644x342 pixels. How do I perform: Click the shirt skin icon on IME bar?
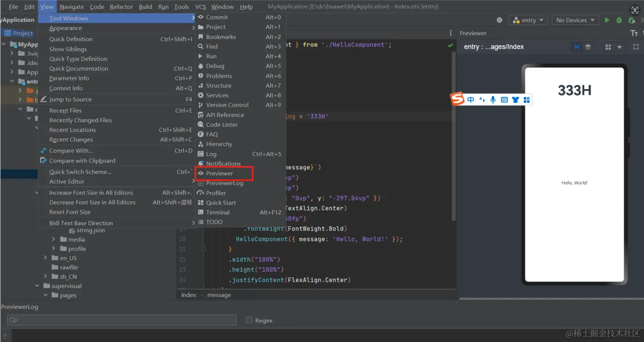(515, 99)
